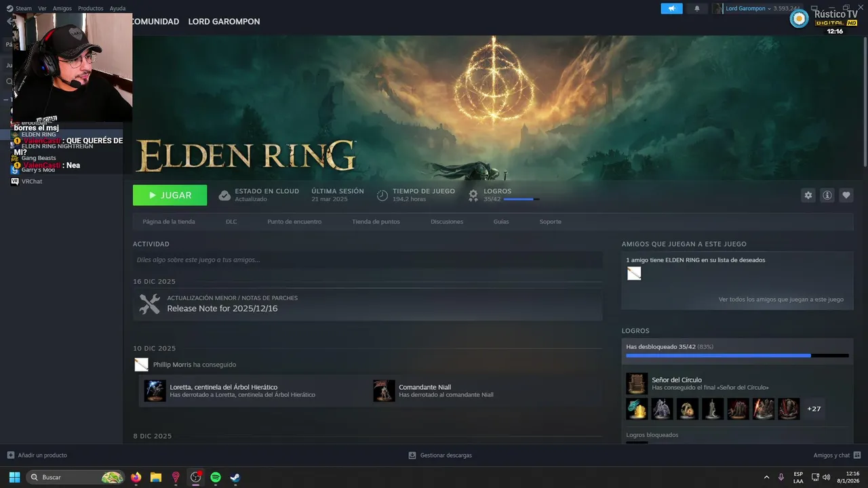Open the Ver menu
This screenshot has height=488, width=868.
coord(42,9)
